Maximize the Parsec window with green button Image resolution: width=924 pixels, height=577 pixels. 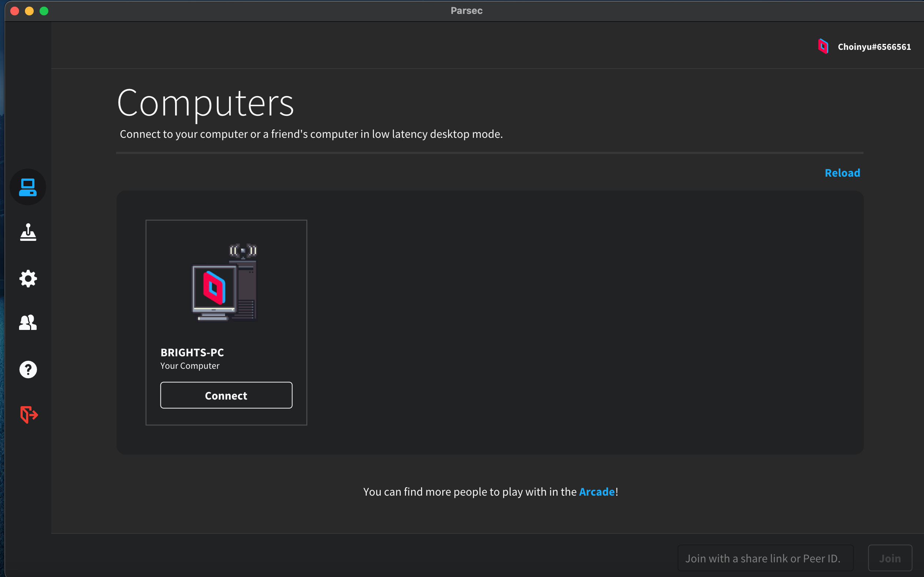point(44,11)
